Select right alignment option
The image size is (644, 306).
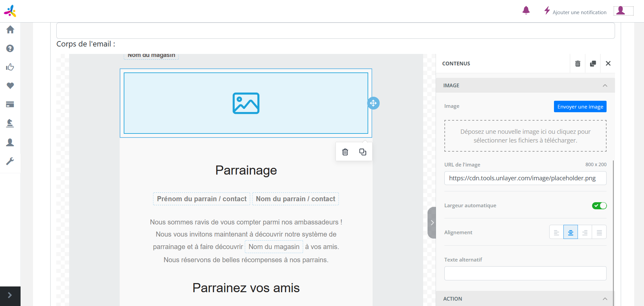(x=585, y=232)
